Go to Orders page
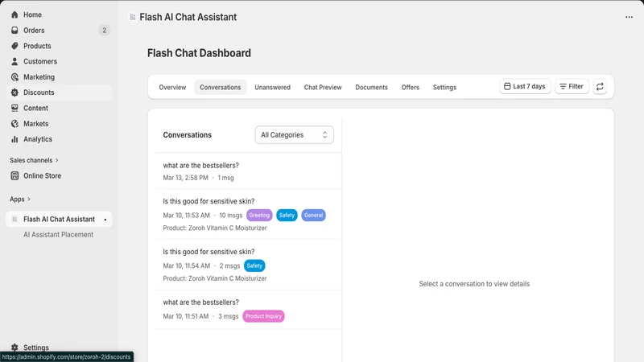Image resolution: width=644 pixels, height=362 pixels. click(34, 31)
